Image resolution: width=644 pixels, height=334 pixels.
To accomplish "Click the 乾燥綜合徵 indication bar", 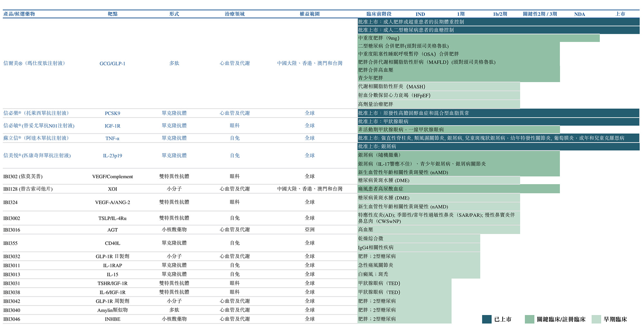I will [x=419, y=239].
